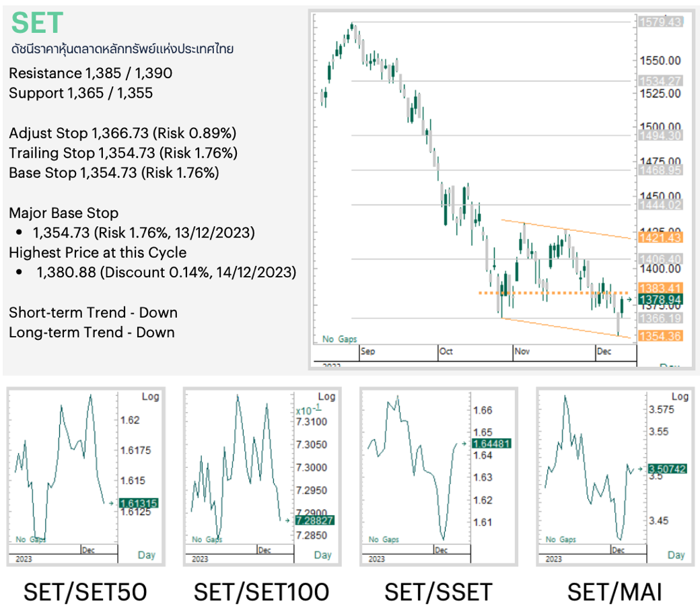Click the SET/SET100 caption
Viewport: 700px width, 614px height.
click(x=262, y=592)
